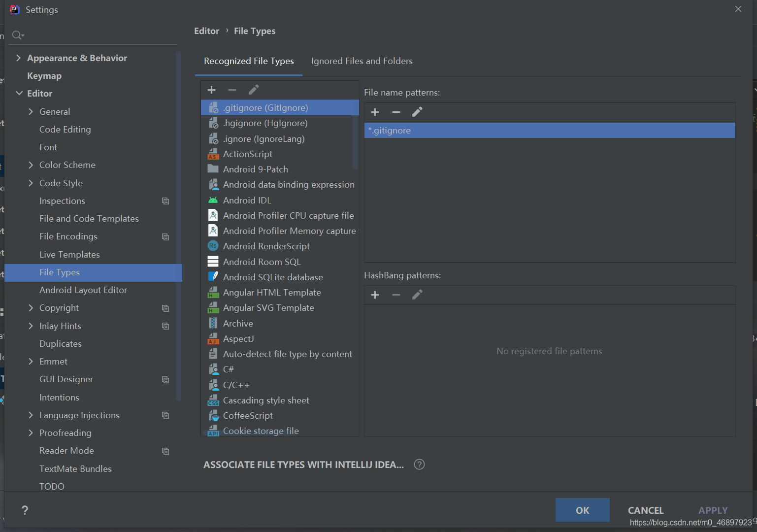Click the Android RenderScript file type icon
The image size is (757, 532).
pos(213,246)
